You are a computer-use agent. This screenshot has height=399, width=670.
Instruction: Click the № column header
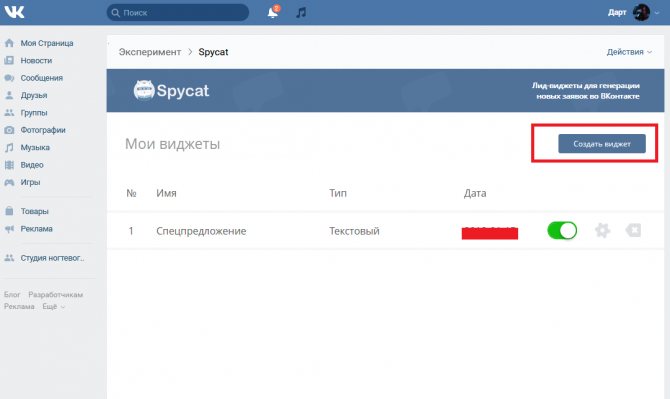coord(131,194)
